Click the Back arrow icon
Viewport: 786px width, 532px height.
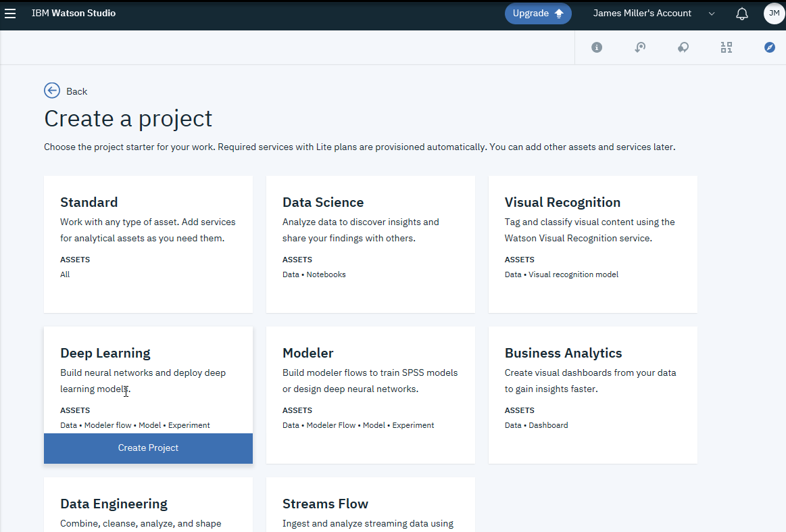point(52,91)
